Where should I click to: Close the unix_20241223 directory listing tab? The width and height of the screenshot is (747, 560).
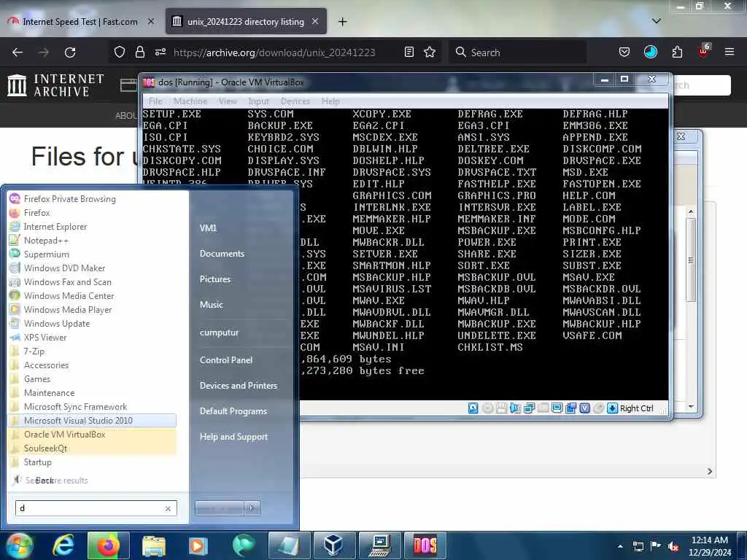(x=315, y=21)
